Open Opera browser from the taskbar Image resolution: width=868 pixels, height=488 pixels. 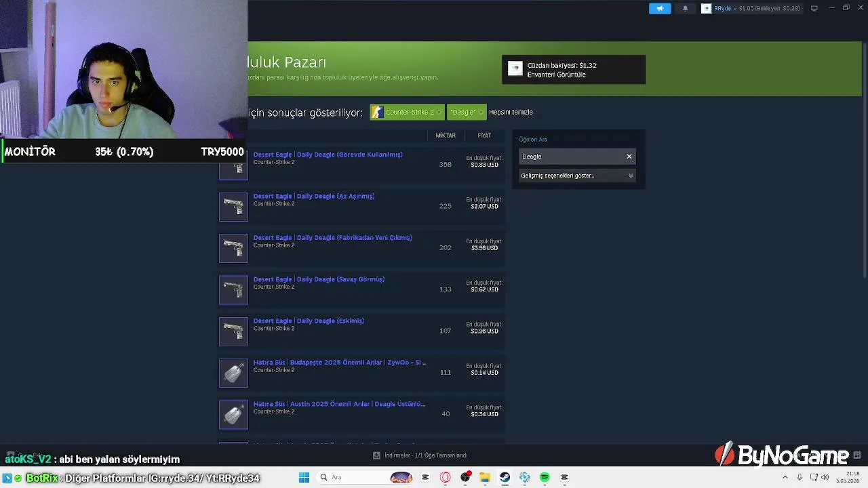pyautogui.click(x=445, y=477)
